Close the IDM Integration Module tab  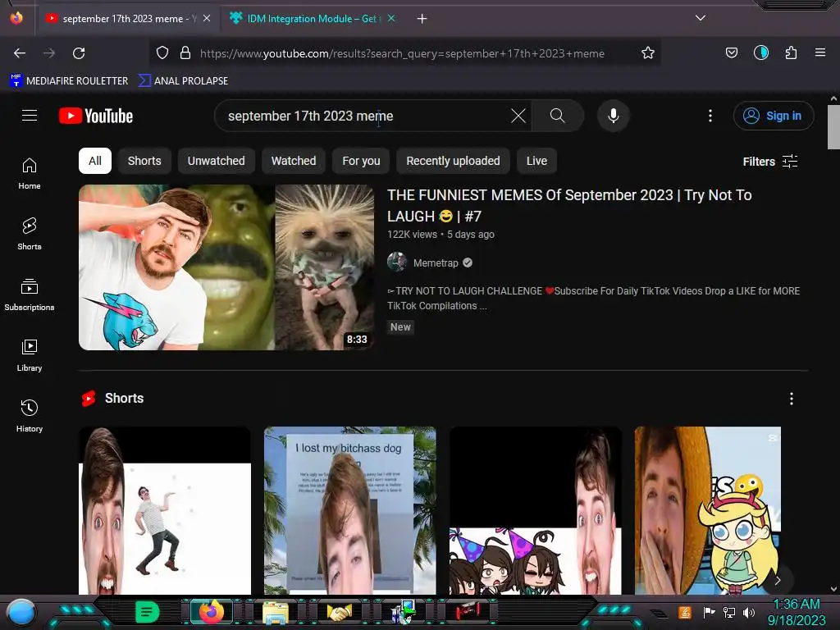(x=391, y=18)
